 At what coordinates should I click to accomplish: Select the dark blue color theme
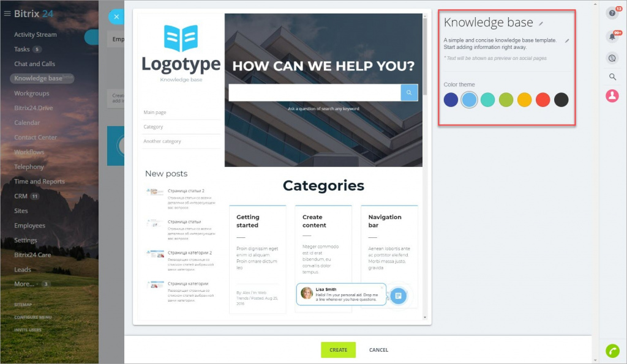pyautogui.click(x=451, y=100)
